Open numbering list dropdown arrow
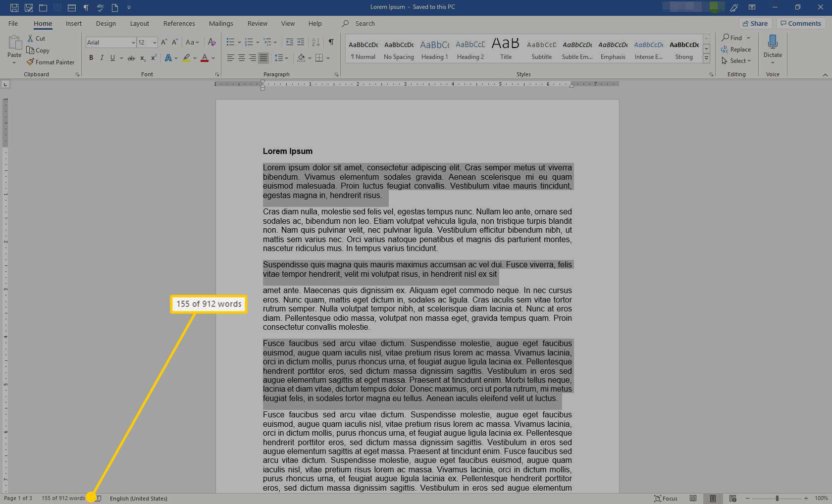Image resolution: width=832 pixels, height=504 pixels. point(258,43)
